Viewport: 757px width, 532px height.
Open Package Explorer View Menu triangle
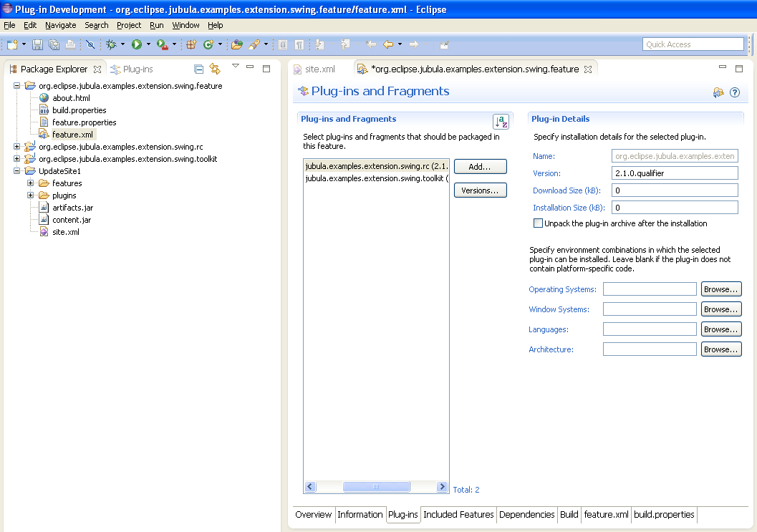[236, 66]
